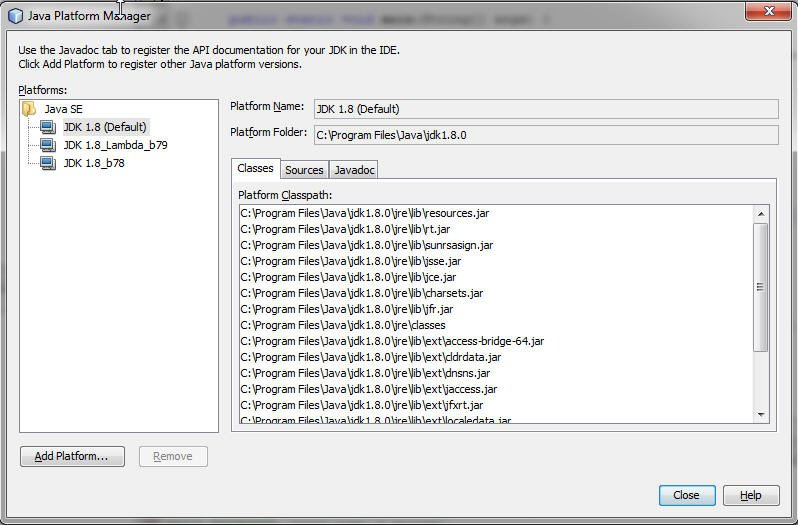The width and height of the screenshot is (798, 525).
Task: Select JDK 1.8 (Default) platform
Action: (105, 127)
